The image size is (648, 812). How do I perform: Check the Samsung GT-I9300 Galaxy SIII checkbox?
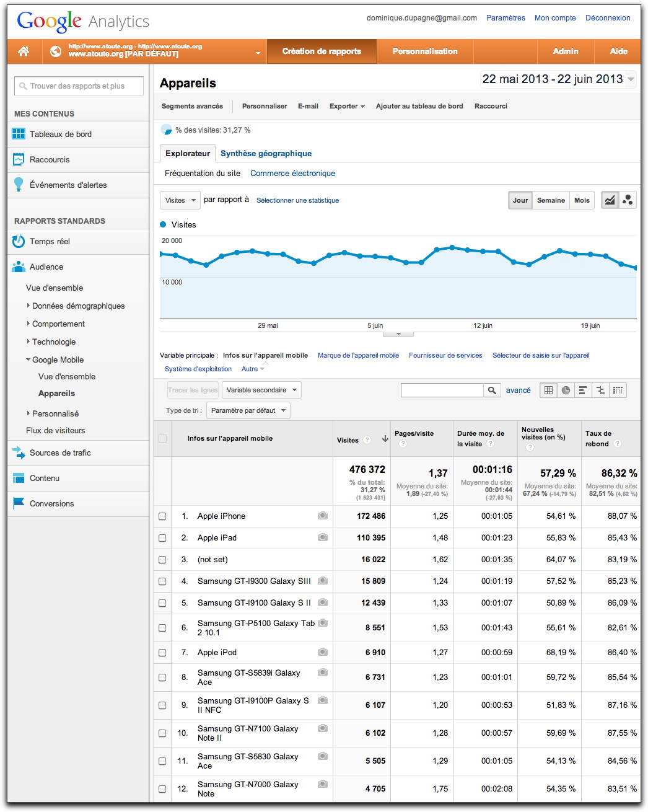click(x=162, y=581)
